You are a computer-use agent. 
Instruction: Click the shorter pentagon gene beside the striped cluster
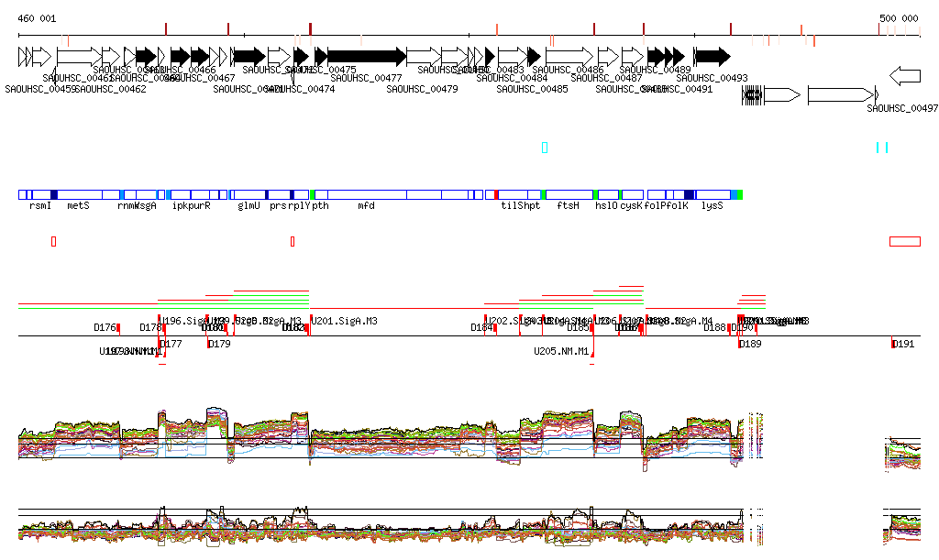click(782, 95)
